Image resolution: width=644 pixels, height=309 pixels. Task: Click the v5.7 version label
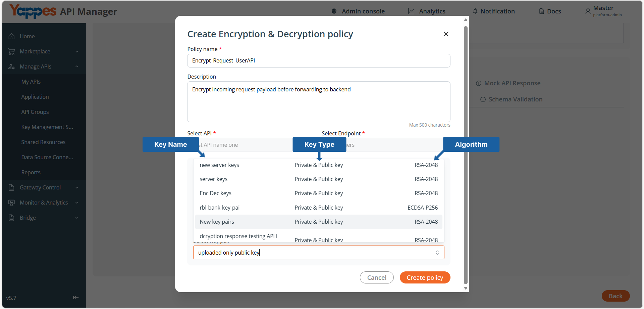11,298
